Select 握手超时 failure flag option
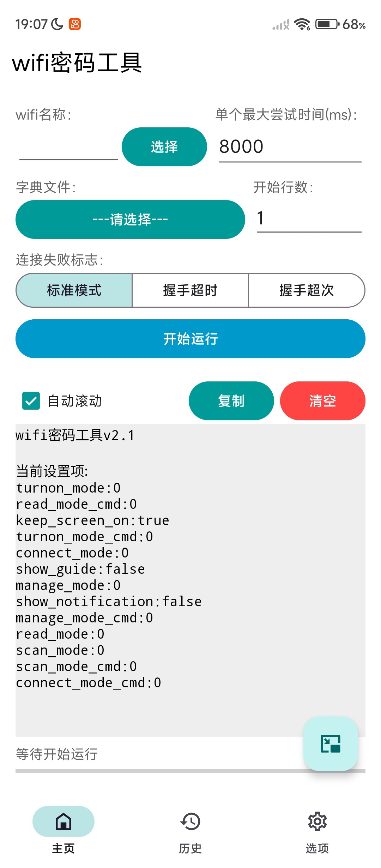Screen dimensions: 381x868 (x=190, y=290)
